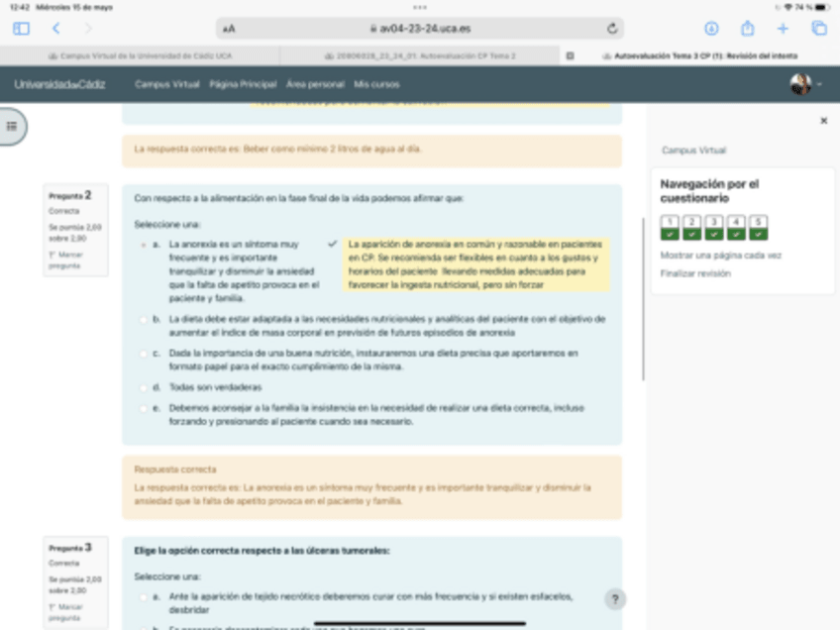Tap the Wi-Fi status icon
Image resolution: width=840 pixels, height=630 pixels.
[788, 8]
